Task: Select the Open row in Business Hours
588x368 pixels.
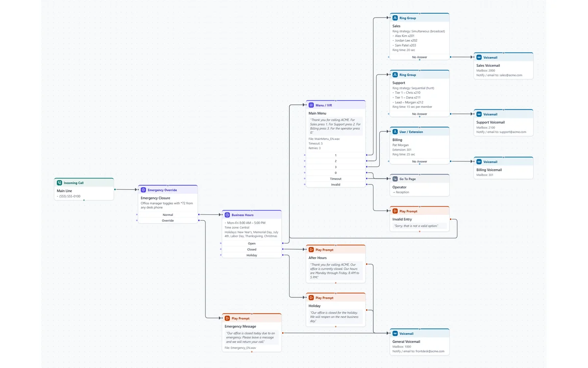Action: pyautogui.click(x=252, y=243)
